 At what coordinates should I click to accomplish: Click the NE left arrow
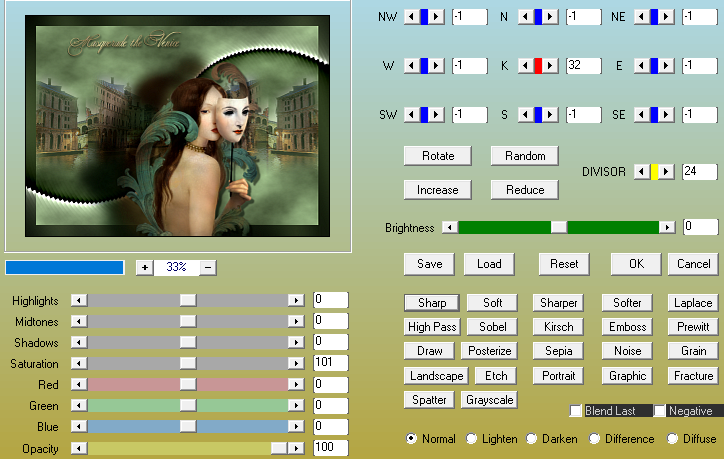pos(641,17)
